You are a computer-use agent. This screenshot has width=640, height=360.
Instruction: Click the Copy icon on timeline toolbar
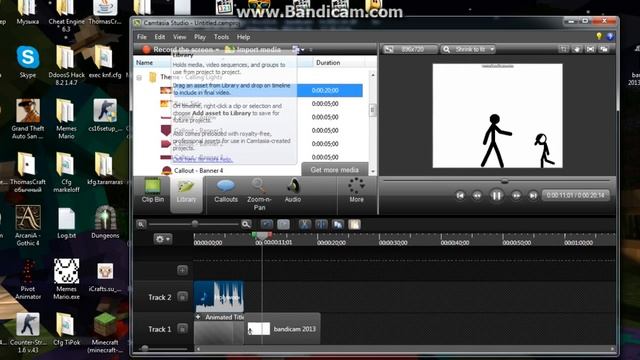pyautogui.click(x=338, y=224)
